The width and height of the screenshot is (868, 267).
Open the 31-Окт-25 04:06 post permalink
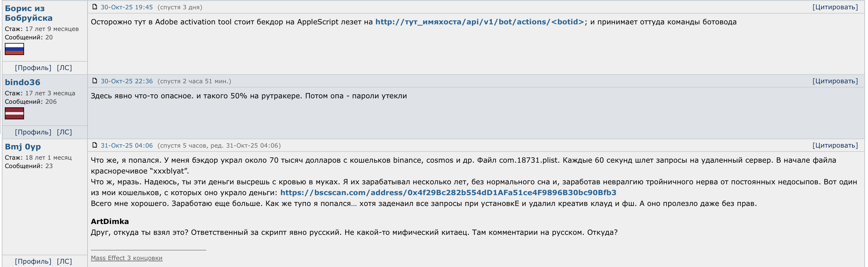(x=127, y=146)
